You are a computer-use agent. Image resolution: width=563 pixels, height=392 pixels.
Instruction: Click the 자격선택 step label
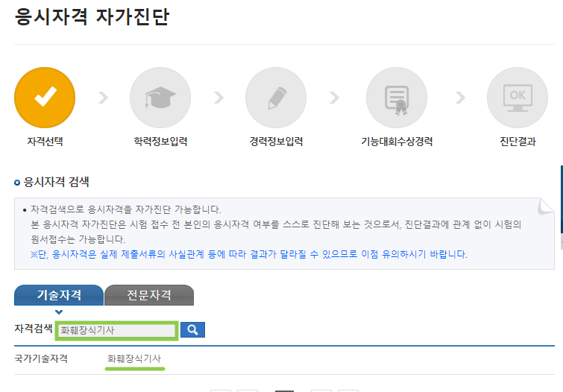(x=45, y=141)
